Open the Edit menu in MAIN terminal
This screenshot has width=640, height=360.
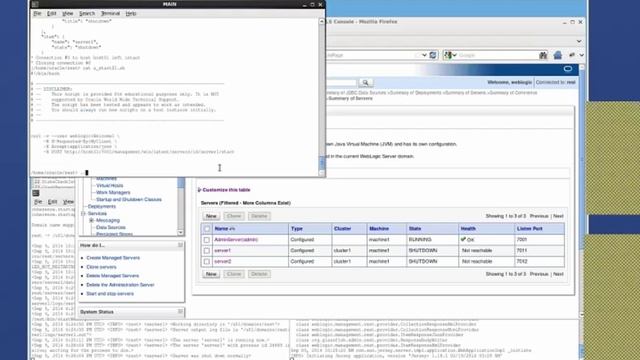(x=51, y=13)
